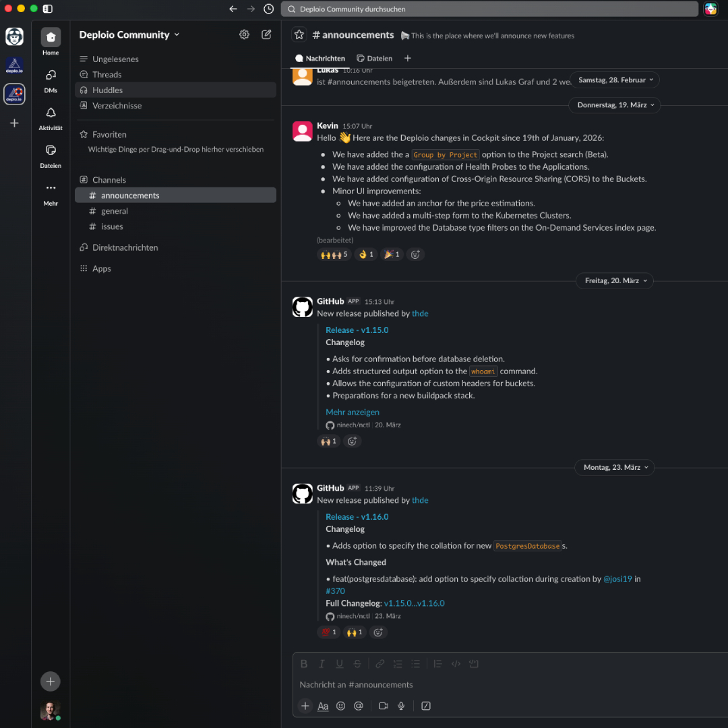The image size is (728, 728).
Task: Toggle the OK hand 1 reaction
Action: click(x=366, y=254)
